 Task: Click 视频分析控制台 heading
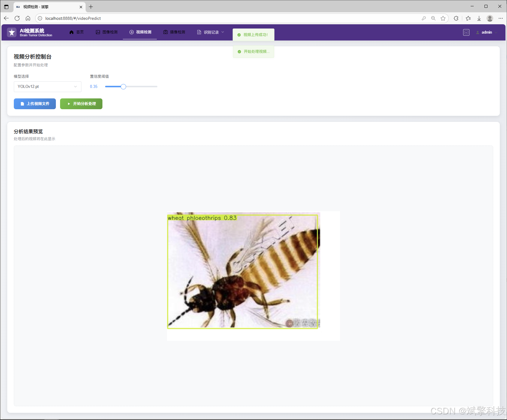(32, 57)
